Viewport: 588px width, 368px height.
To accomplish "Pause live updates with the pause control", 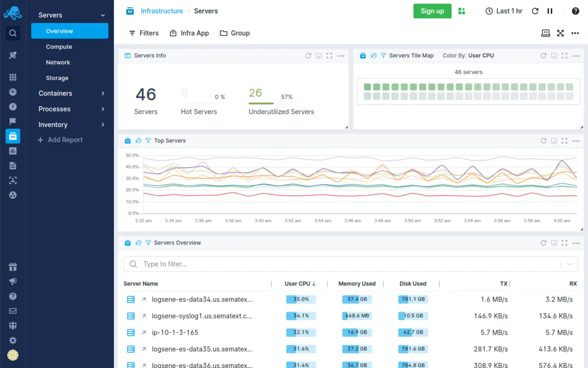I will pos(550,11).
